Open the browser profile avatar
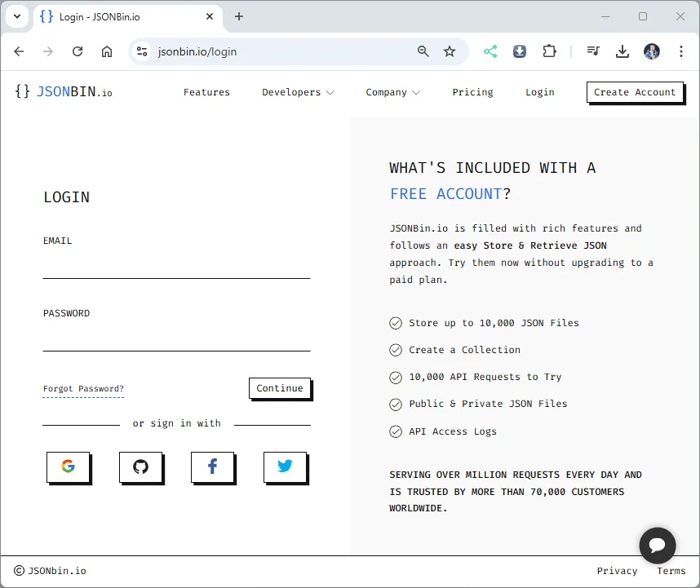Screen dimensions: 700x588 coord(651,51)
